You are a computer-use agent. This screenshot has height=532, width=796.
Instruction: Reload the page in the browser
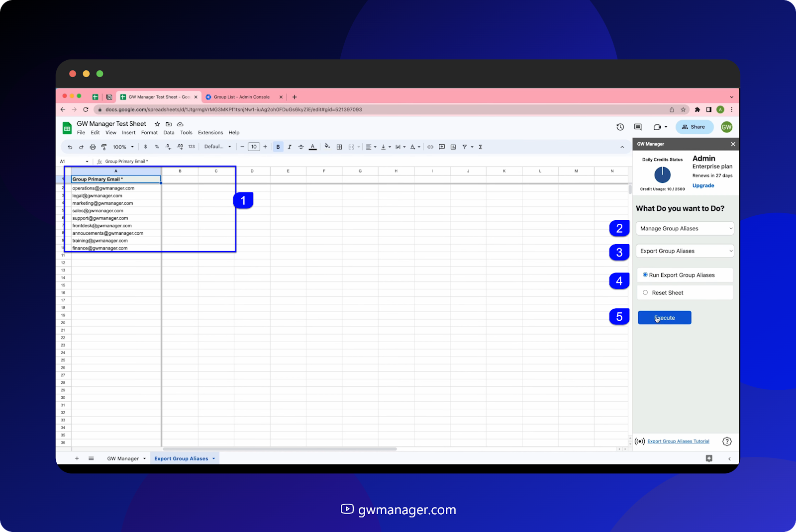click(86, 110)
